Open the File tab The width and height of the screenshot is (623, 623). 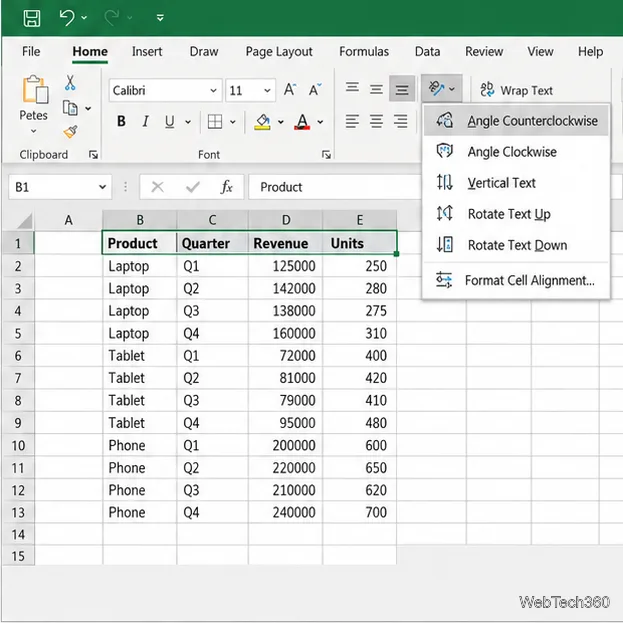click(x=31, y=52)
